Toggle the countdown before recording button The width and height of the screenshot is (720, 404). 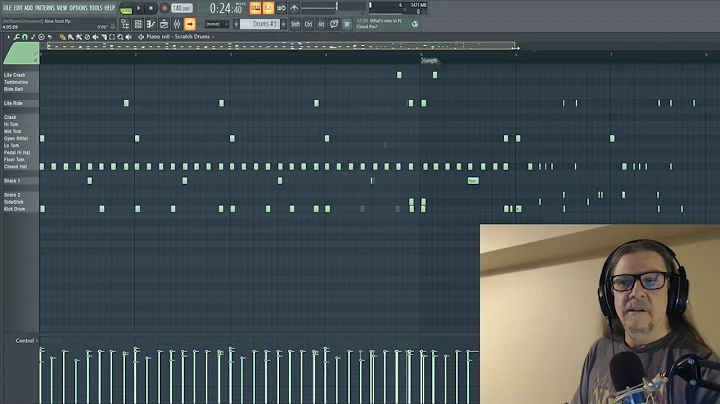(x=268, y=8)
